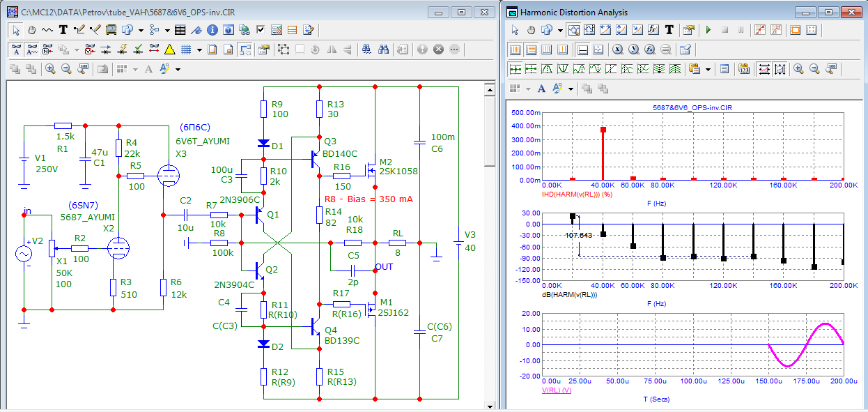Screen dimensions: 868x412
Task: Toggle the blue grid display button
Action: click(x=186, y=49)
